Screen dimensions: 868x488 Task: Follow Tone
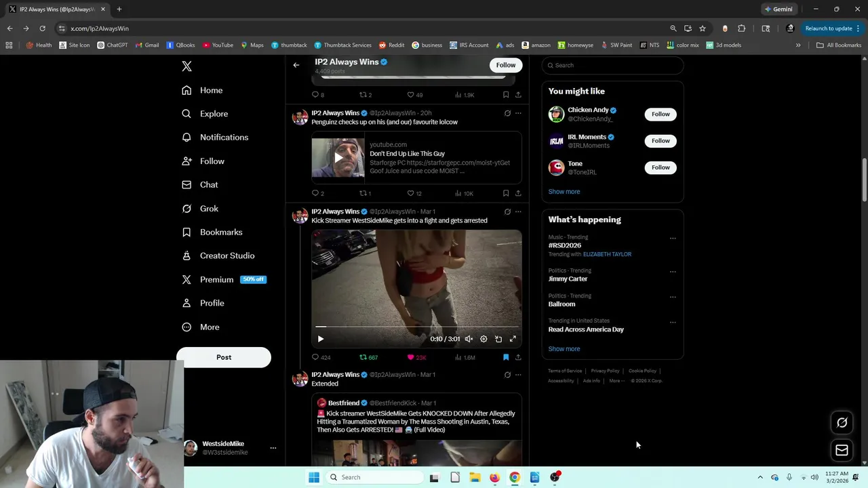click(660, 167)
